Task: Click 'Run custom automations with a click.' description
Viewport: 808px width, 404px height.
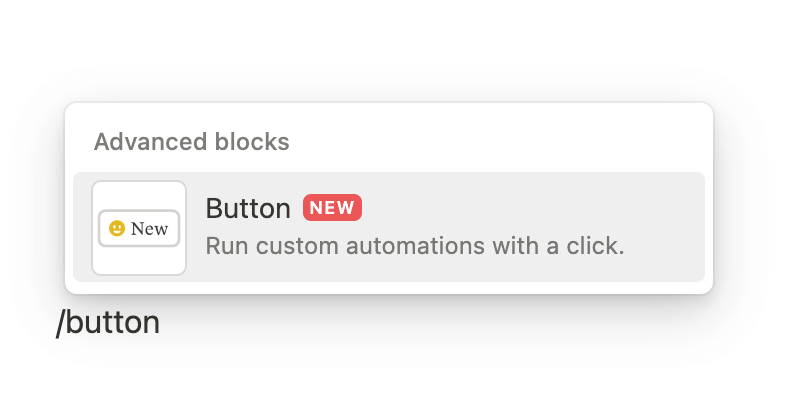Action: click(414, 245)
